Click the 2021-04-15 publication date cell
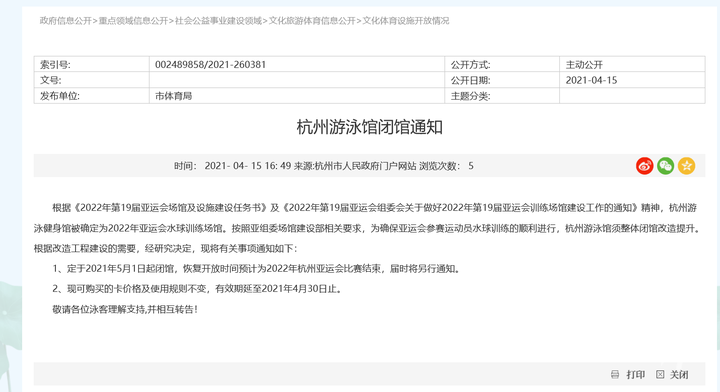Viewport: 720px width, 392px height. tap(632, 80)
